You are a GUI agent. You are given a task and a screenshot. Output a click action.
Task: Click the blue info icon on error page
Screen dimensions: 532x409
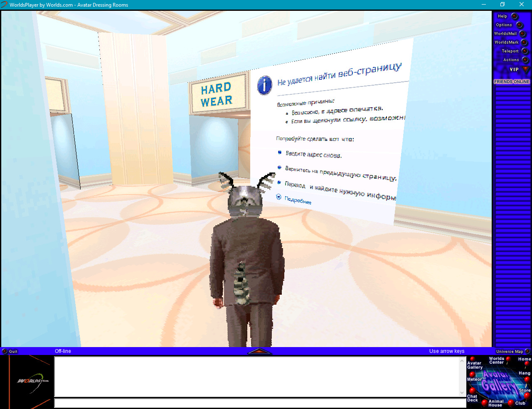tap(265, 85)
